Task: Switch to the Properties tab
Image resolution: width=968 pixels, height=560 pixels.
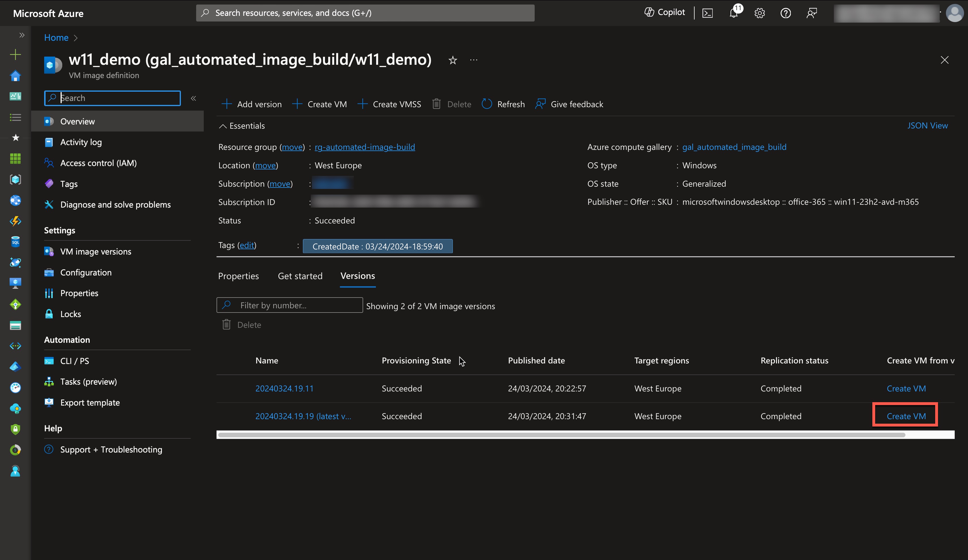Action: pos(238,276)
